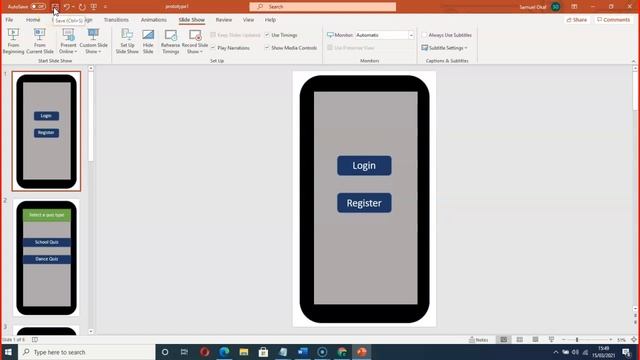
Task: Open the Home tab
Action: pos(33,20)
